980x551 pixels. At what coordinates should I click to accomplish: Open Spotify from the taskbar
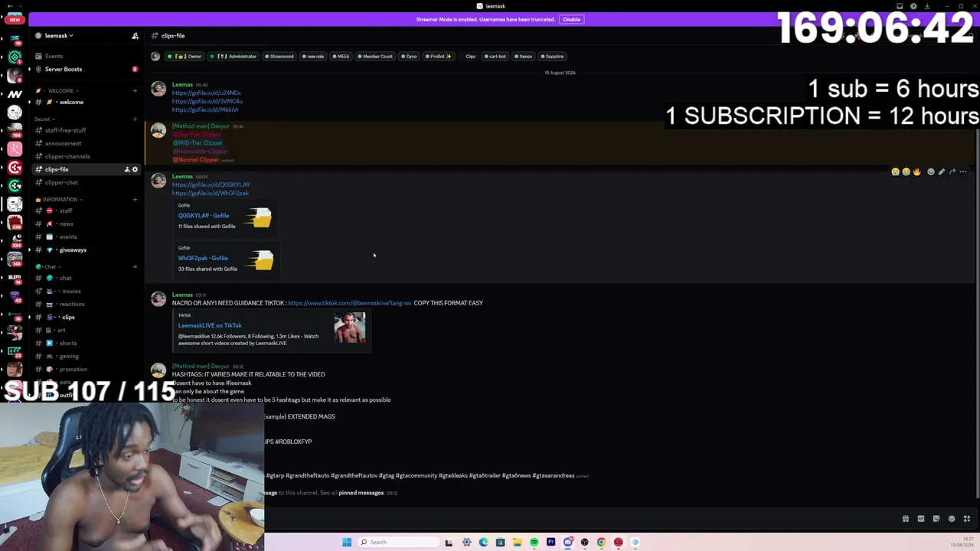click(x=534, y=543)
